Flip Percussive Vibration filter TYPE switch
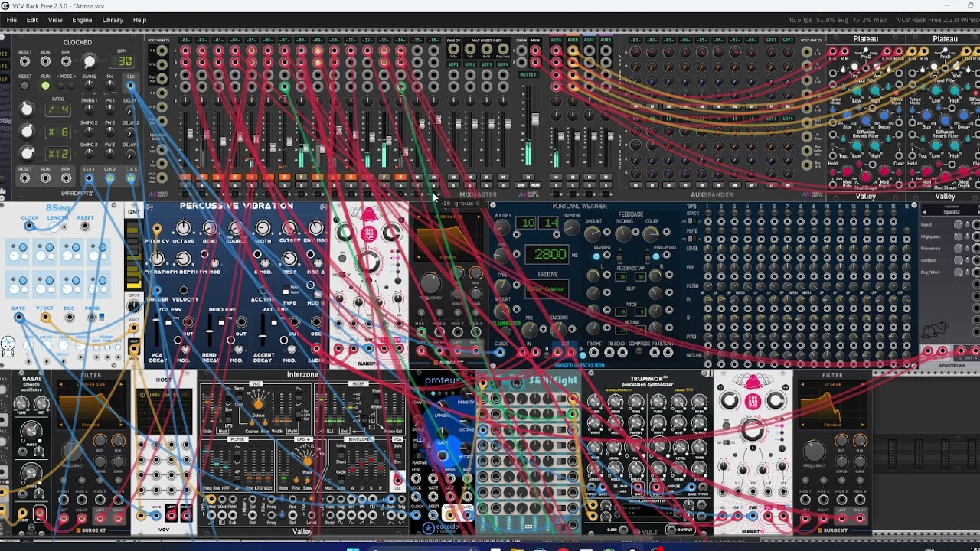This screenshot has height=551, width=980. [x=286, y=290]
